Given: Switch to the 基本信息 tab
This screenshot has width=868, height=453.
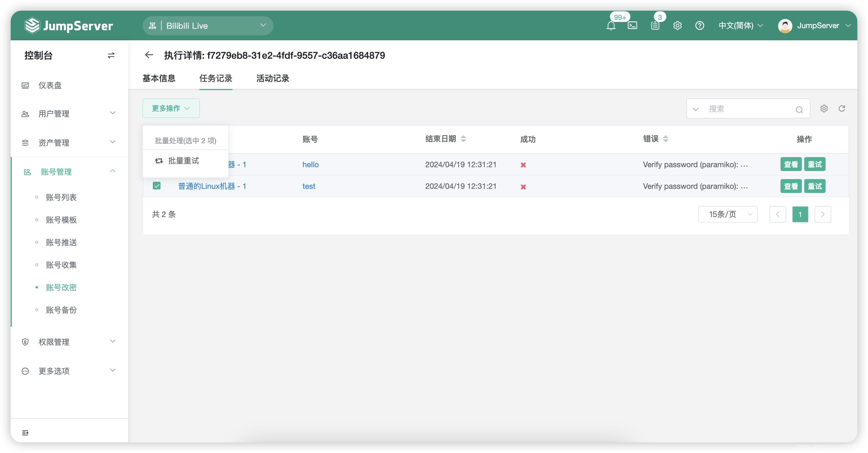Looking at the screenshot, I should coord(159,79).
